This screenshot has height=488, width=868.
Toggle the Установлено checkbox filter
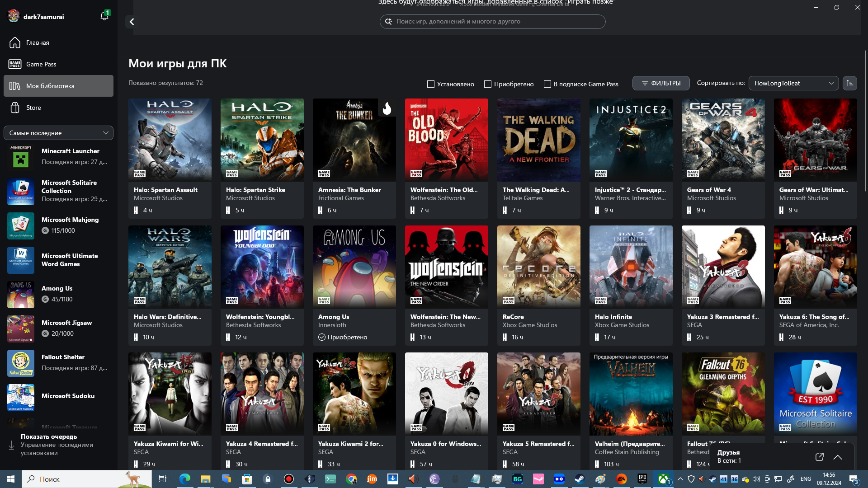(430, 84)
